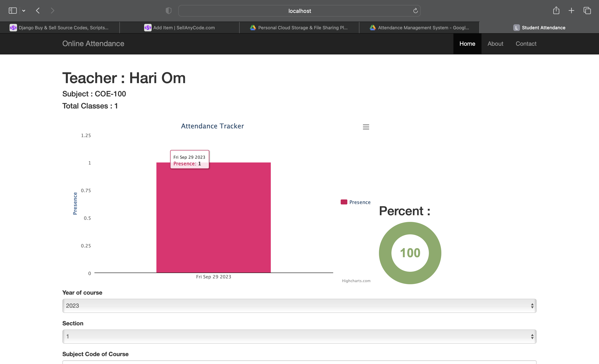Viewport: 599px width, 364px height.
Task: Open the Year of course dropdown
Action: click(299, 306)
